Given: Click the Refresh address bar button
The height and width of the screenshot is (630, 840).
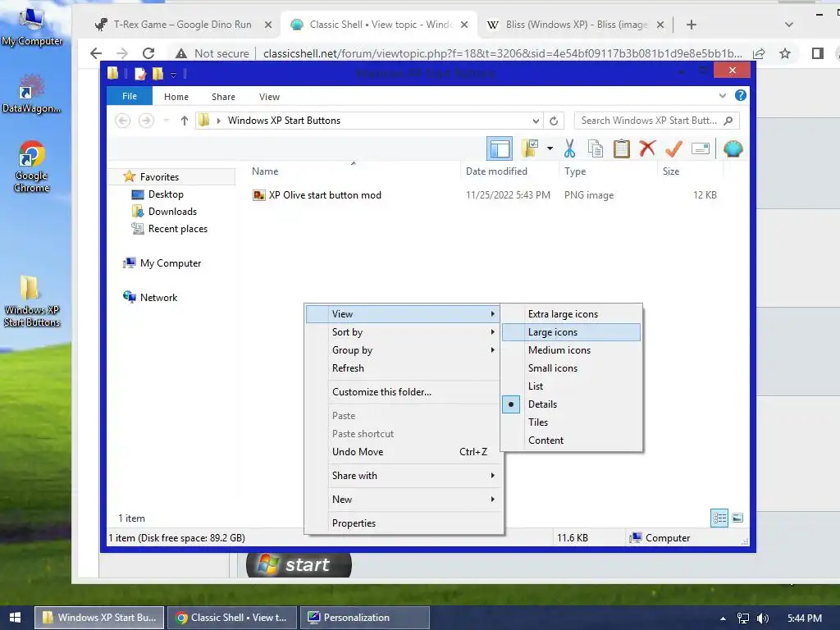Looking at the screenshot, I should pos(554,121).
